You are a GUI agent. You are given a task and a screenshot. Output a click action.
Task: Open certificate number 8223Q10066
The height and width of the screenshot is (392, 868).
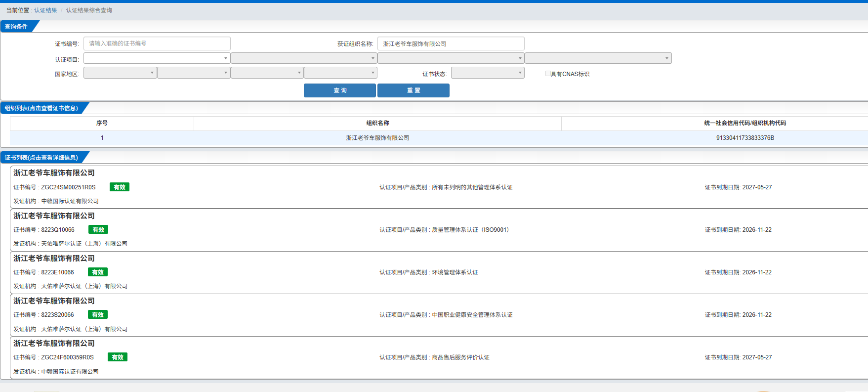(58, 230)
